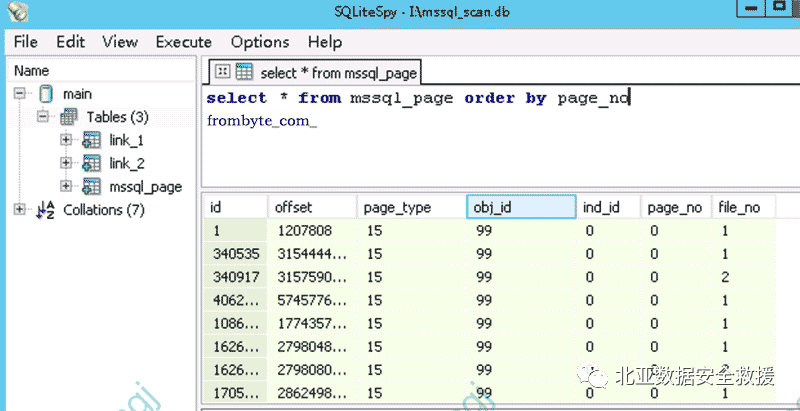
Task: Click the Collations A-Z sort icon
Action: [46, 210]
